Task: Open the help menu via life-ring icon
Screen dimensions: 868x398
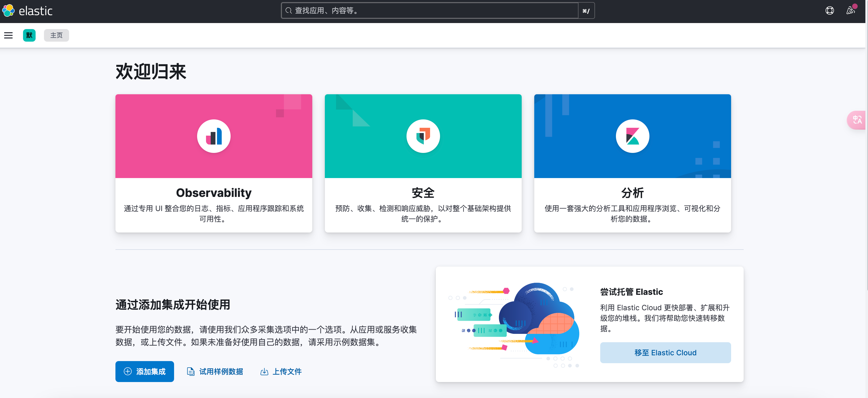Action: pos(830,10)
